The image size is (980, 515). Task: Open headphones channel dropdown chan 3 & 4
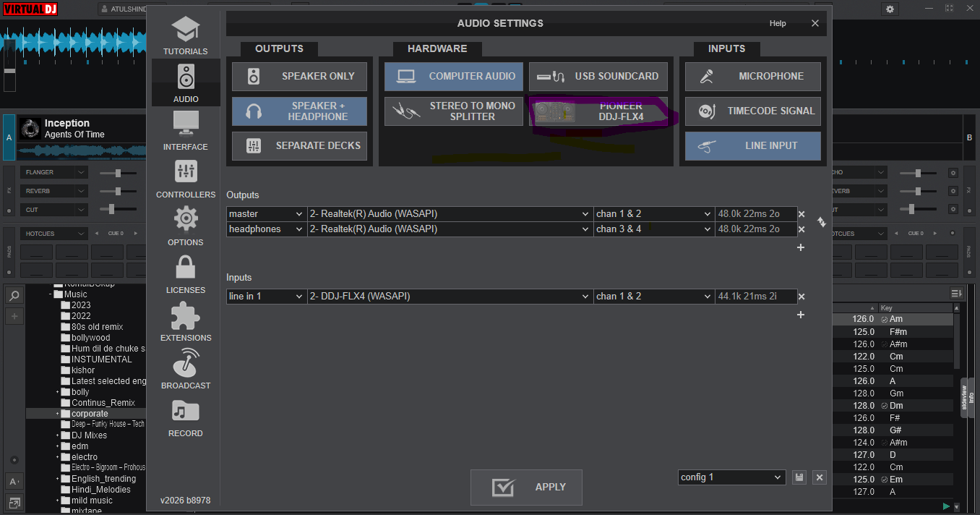point(653,229)
